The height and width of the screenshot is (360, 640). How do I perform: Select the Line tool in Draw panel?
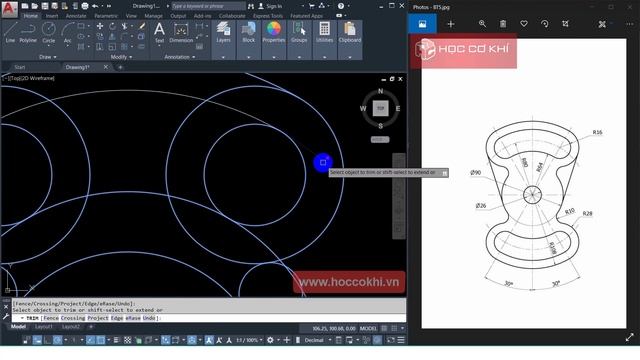pos(10,32)
